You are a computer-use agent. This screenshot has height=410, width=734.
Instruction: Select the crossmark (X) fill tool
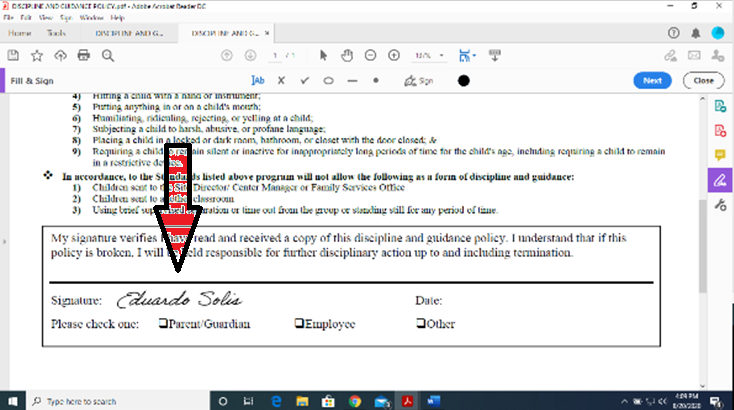pos(281,80)
